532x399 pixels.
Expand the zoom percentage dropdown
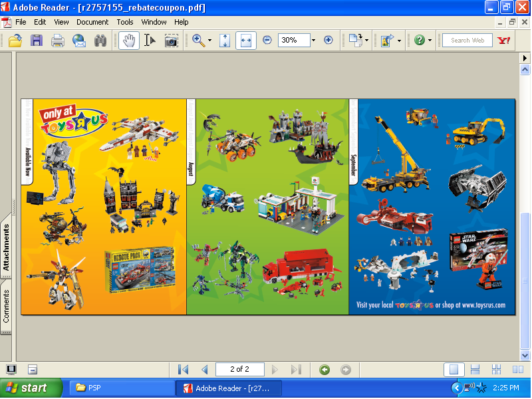pyautogui.click(x=313, y=40)
